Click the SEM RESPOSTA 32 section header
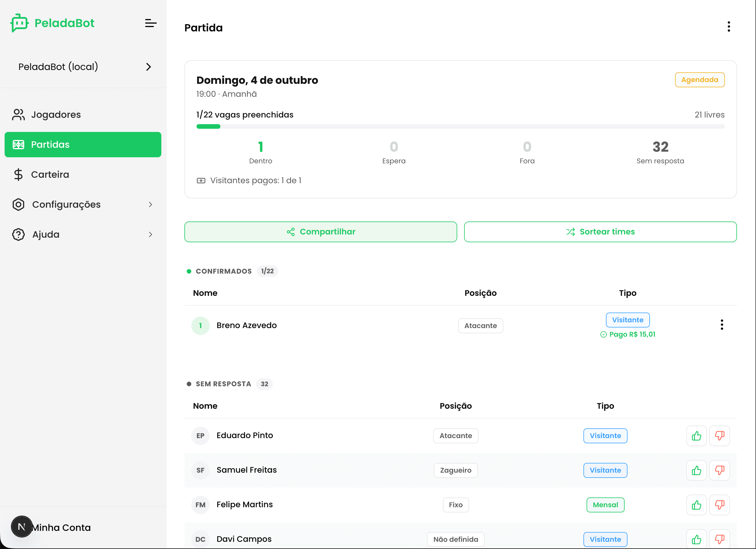756x549 pixels. tap(230, 384)
